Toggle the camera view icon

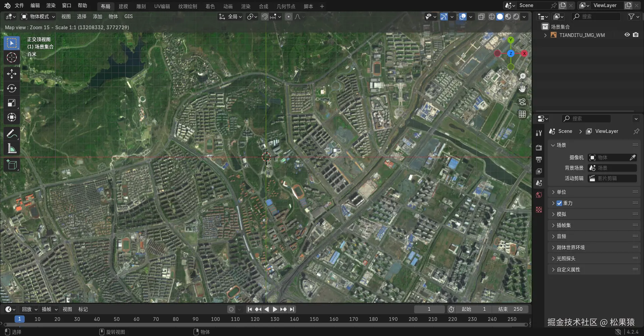(x=522, y=102)
